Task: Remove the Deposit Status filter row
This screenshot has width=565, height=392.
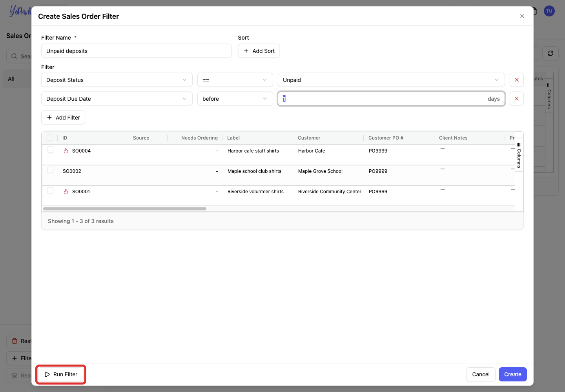Action: tap(516, 80)
